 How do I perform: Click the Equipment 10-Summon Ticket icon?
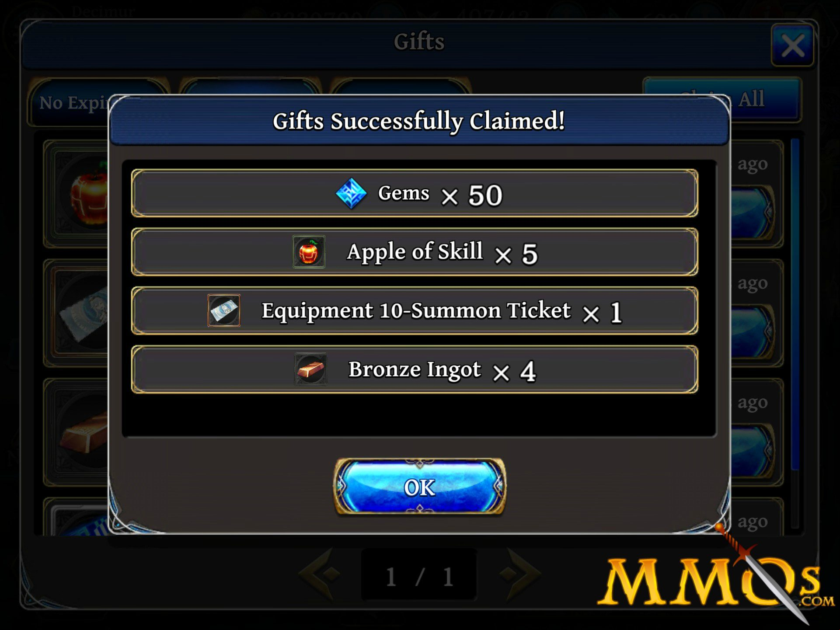click(224, 310)
